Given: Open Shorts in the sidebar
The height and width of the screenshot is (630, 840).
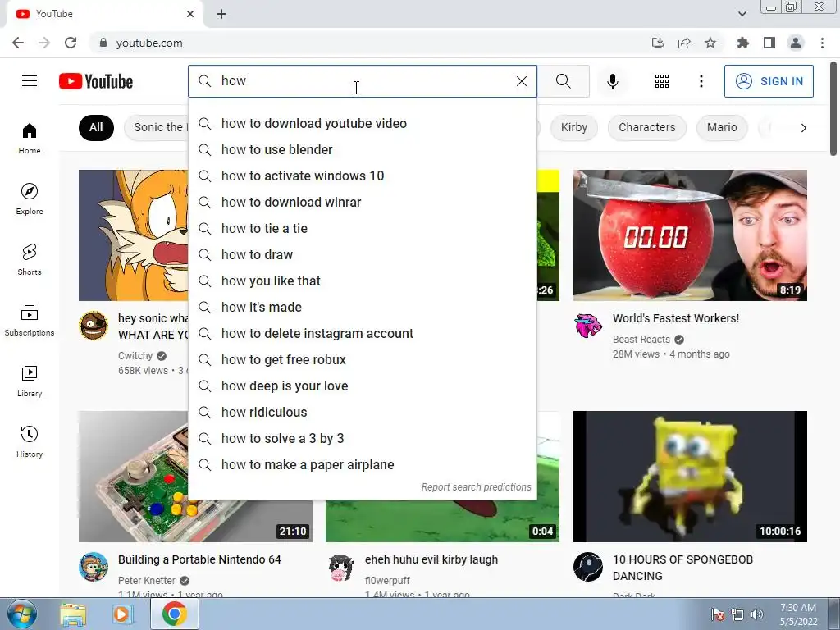Looking at the screenshot, I should (30, 259).
